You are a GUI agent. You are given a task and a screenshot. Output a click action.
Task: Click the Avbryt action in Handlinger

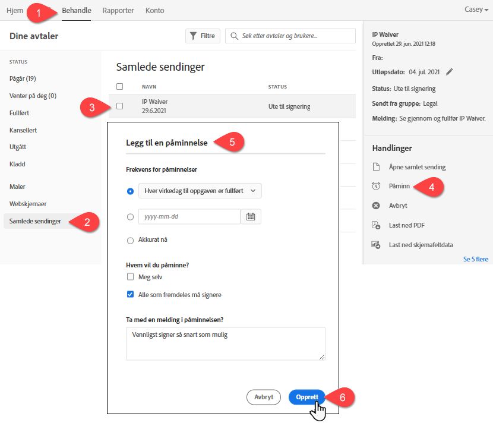point(398,206)
